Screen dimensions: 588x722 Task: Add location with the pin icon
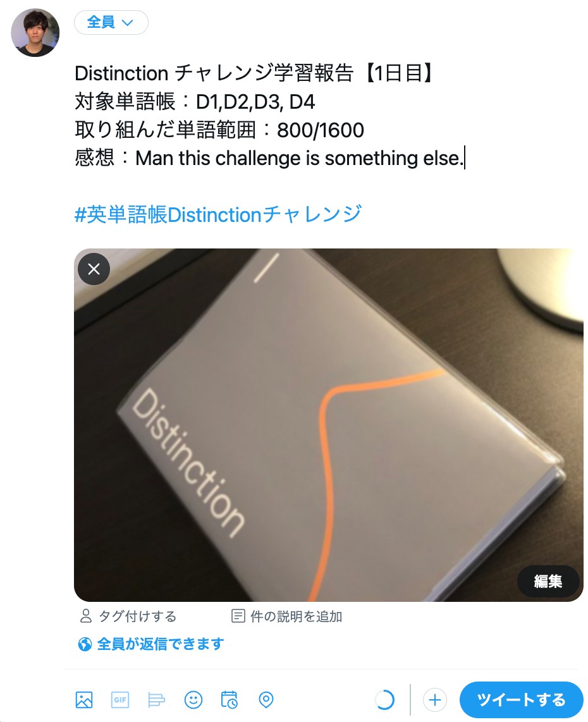pos(266,700)
